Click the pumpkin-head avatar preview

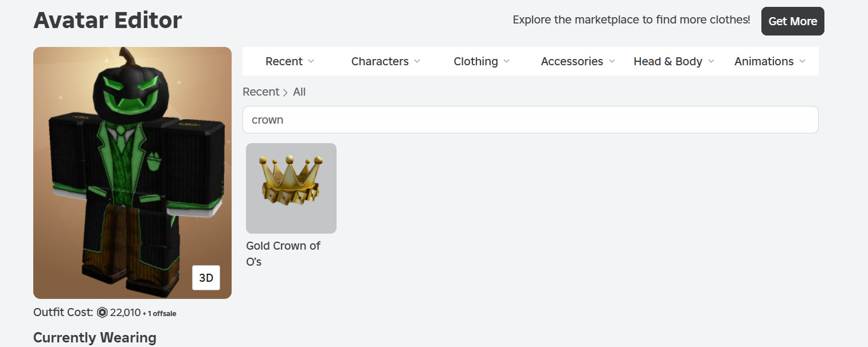click(x=132, y=172)
